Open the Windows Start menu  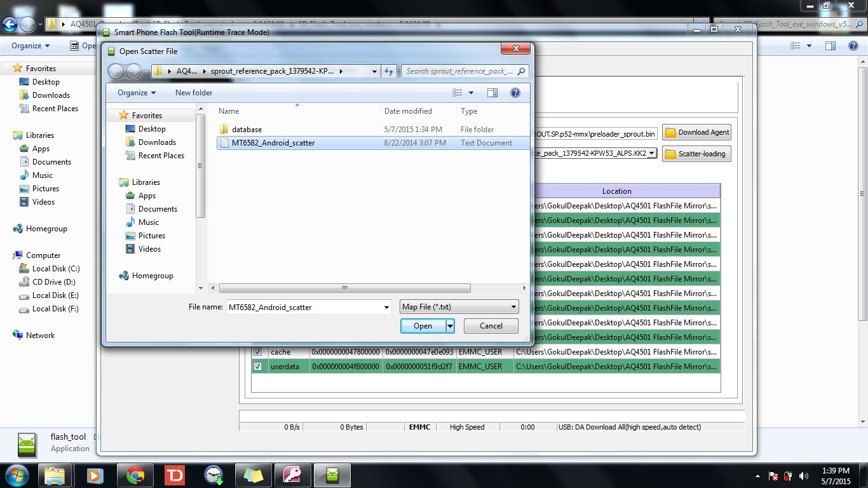(17, 475)
